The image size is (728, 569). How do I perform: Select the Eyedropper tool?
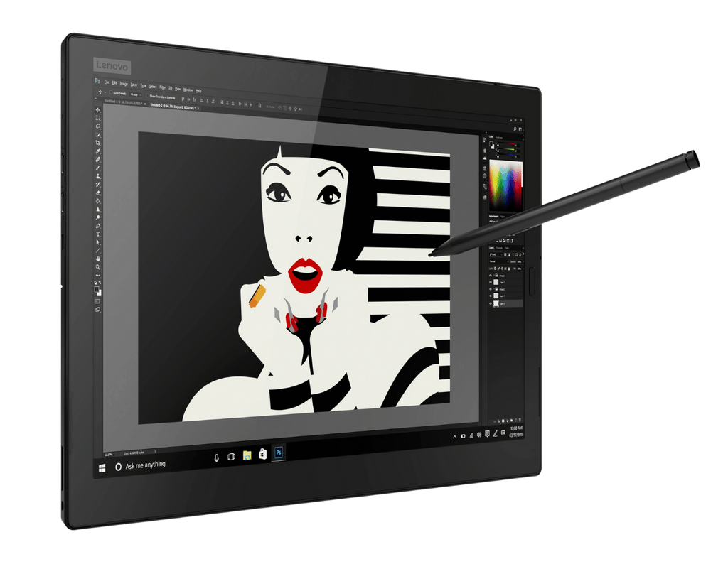[x=96, y=151]
